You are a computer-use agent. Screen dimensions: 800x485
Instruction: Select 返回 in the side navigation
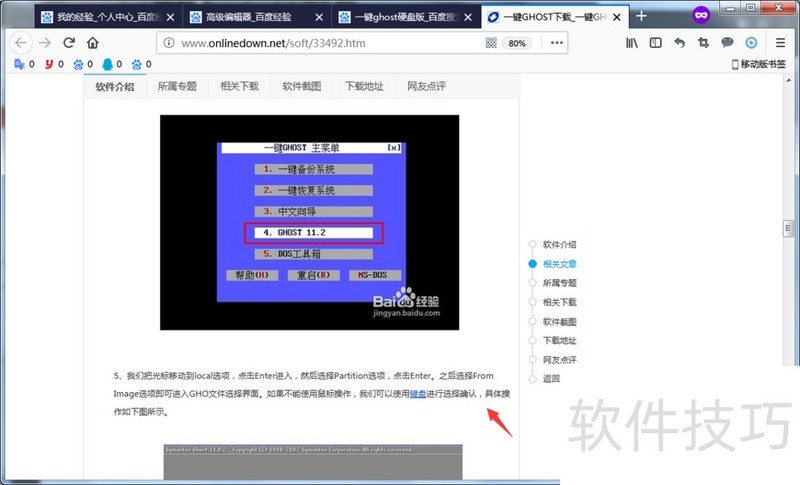pos(551,379)
